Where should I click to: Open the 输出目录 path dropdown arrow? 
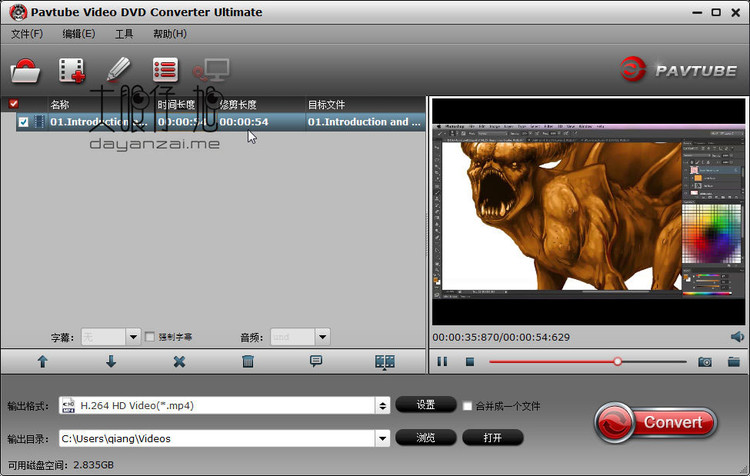tap(383, 438)
